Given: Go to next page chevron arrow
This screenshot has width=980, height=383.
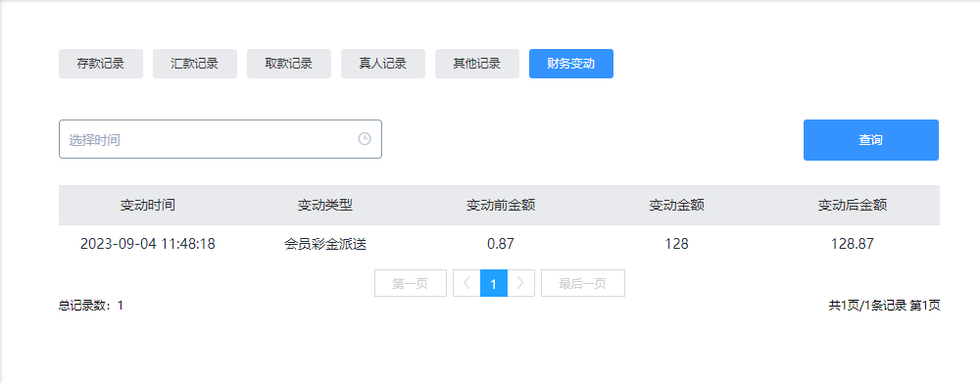Looking at the screenshot, I should click(520, 283).
